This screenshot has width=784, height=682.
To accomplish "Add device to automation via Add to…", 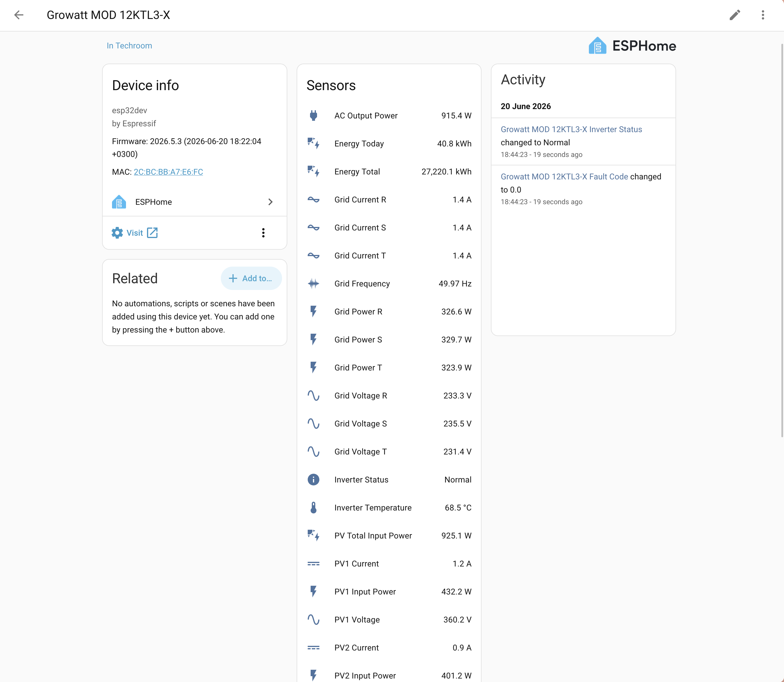I will pos(251,278).
